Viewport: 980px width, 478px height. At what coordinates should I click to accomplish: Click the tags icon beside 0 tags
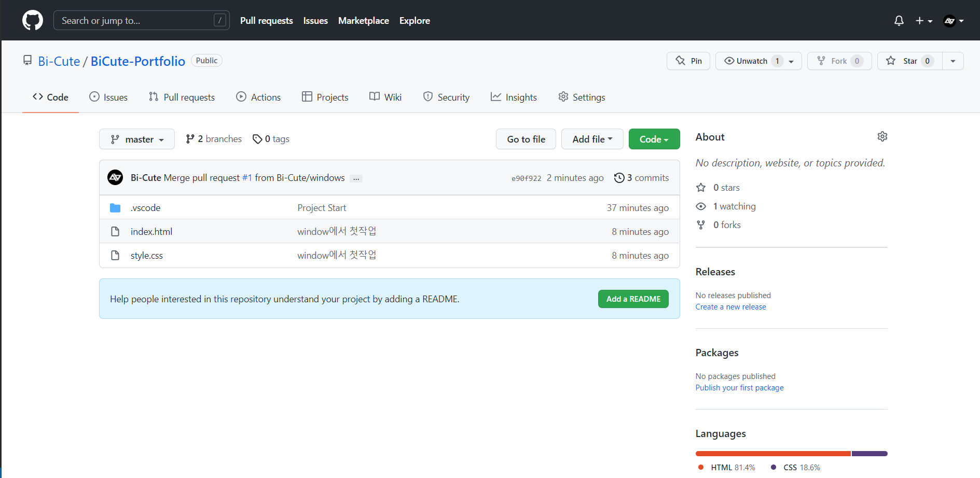pos(257,139)
